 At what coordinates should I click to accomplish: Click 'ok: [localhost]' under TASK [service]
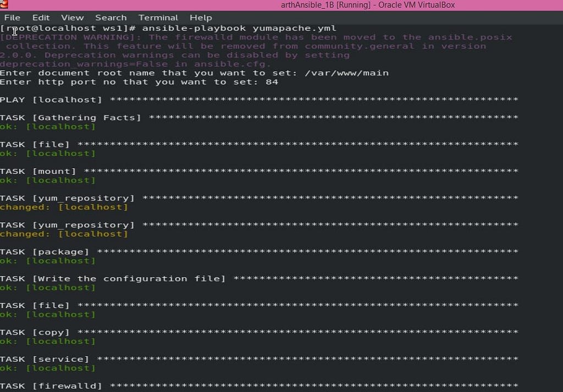(x=48, y=368)
